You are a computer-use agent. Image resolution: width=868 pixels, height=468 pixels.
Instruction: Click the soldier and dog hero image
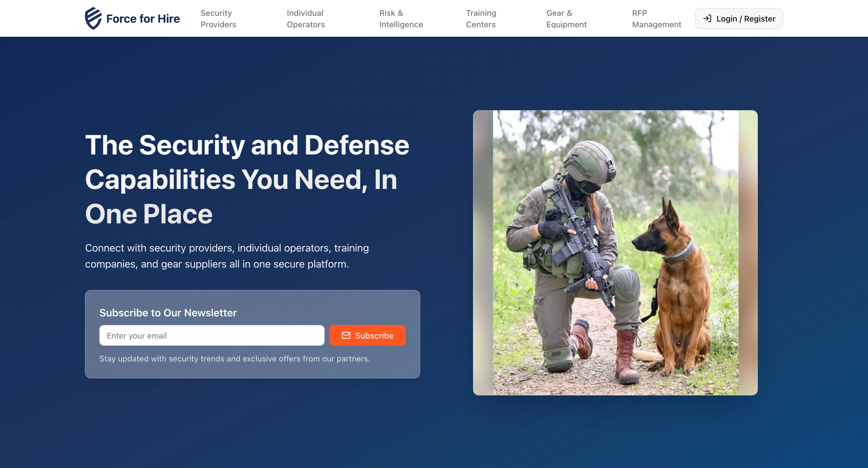[x=615, y=253]
